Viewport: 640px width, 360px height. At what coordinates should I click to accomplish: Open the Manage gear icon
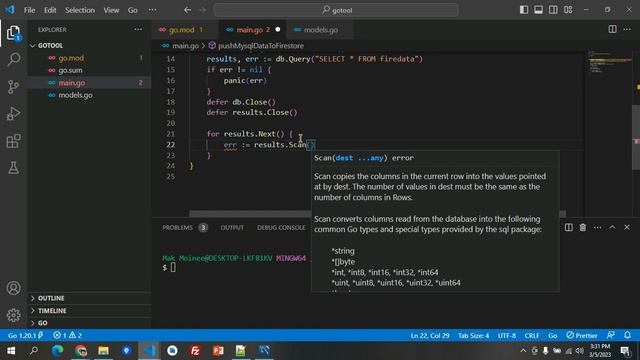(x=13, y=315)
